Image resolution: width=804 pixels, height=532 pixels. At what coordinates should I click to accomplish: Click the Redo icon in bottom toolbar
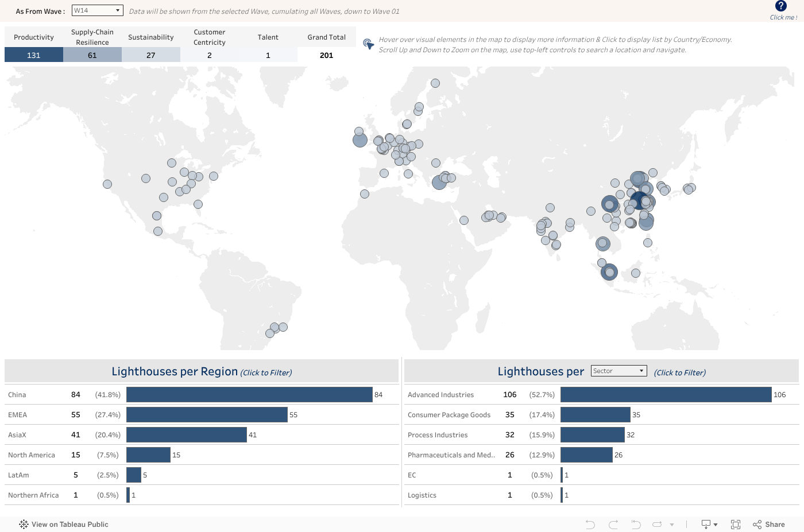(613, 525)
